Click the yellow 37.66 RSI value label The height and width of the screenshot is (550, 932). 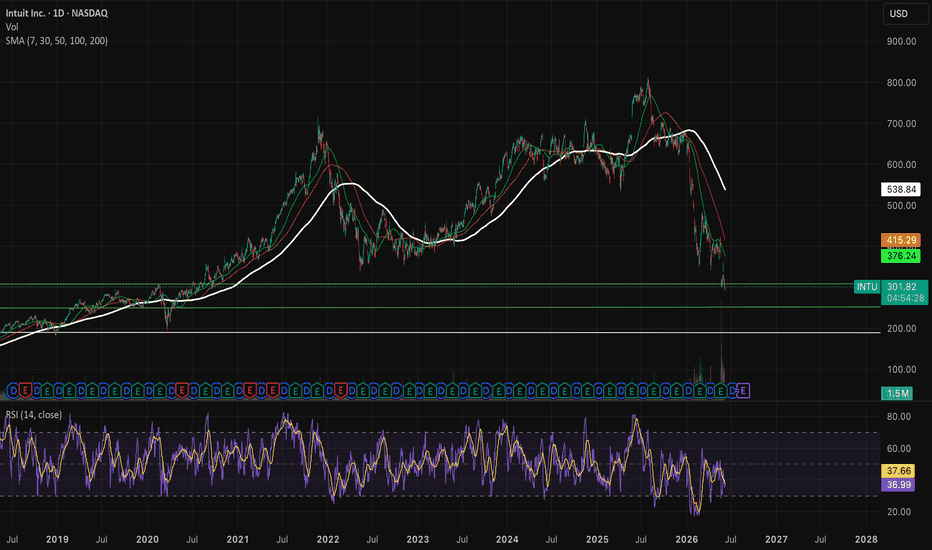coord(898,470)
